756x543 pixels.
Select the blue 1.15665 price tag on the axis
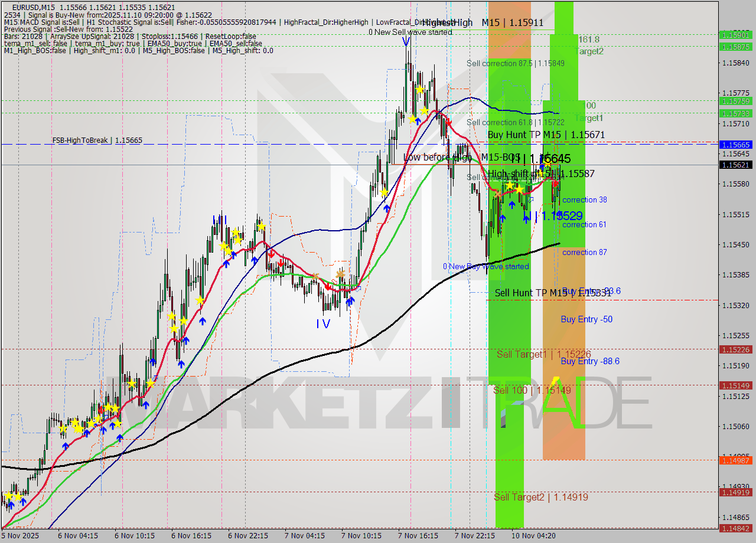735,144
